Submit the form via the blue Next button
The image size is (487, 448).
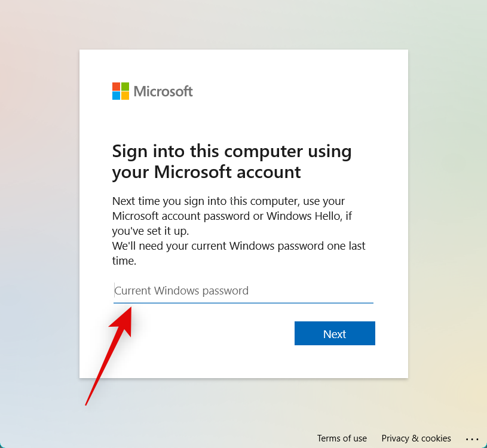[335, 333]
